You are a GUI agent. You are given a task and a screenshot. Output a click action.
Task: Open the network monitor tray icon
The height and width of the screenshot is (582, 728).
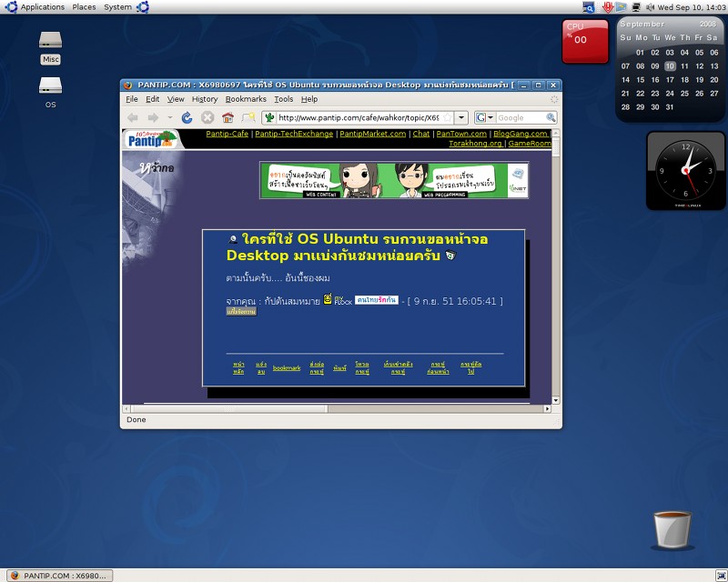click(x=636, y=7)
